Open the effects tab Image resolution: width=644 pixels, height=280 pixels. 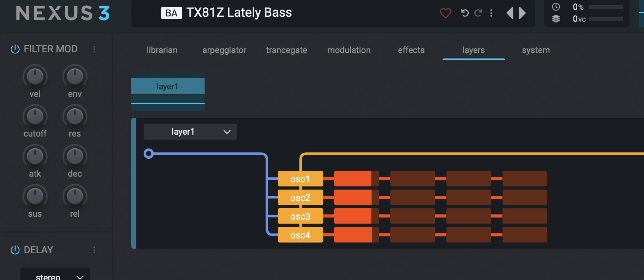[411, 50]
